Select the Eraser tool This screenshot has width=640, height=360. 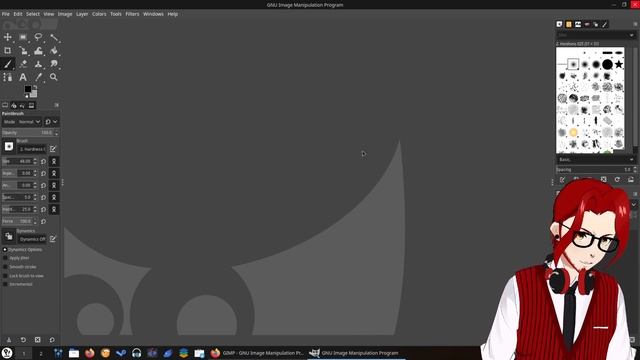point(23,64)
